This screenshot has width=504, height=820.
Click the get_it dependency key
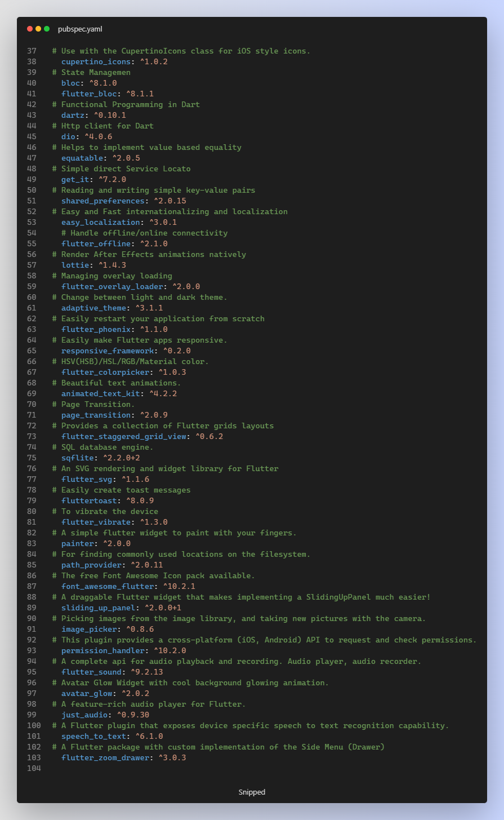(x=75, y=179)
